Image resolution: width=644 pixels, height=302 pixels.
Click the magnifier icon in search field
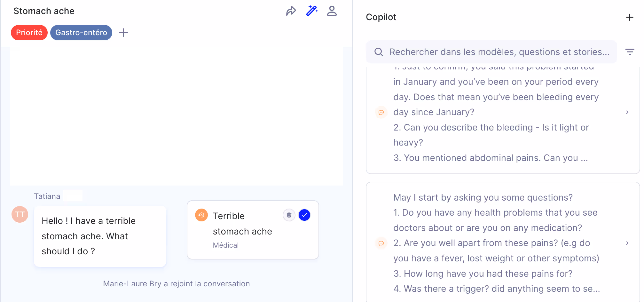tap(379, 52)
